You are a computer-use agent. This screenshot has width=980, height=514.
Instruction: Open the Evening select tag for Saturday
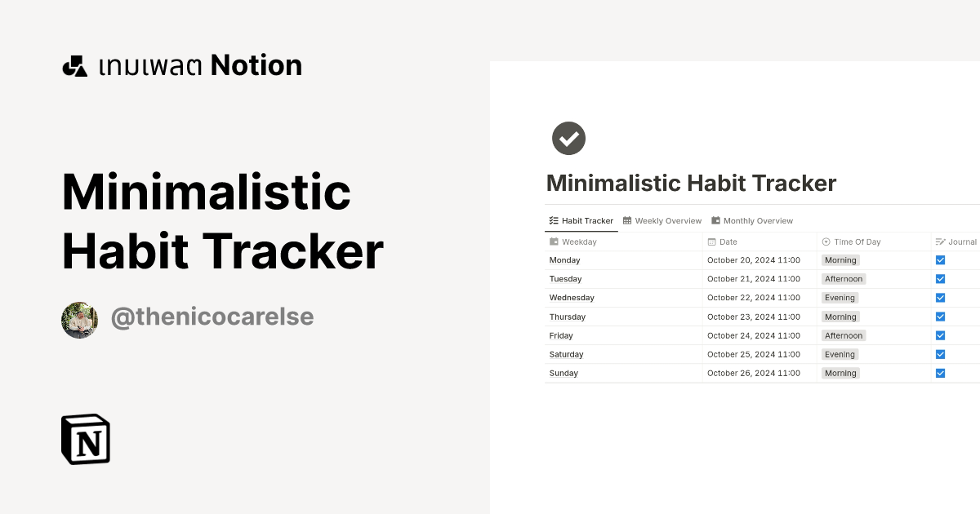pos(840,354)
